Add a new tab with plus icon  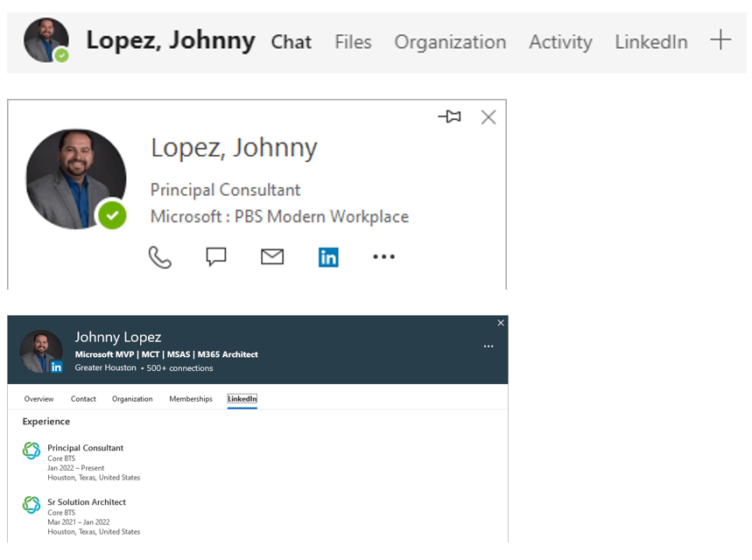720,40
